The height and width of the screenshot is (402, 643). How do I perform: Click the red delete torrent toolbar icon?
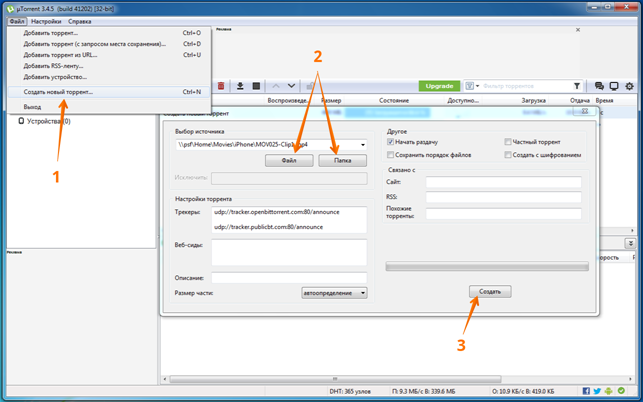coord(221,86)
